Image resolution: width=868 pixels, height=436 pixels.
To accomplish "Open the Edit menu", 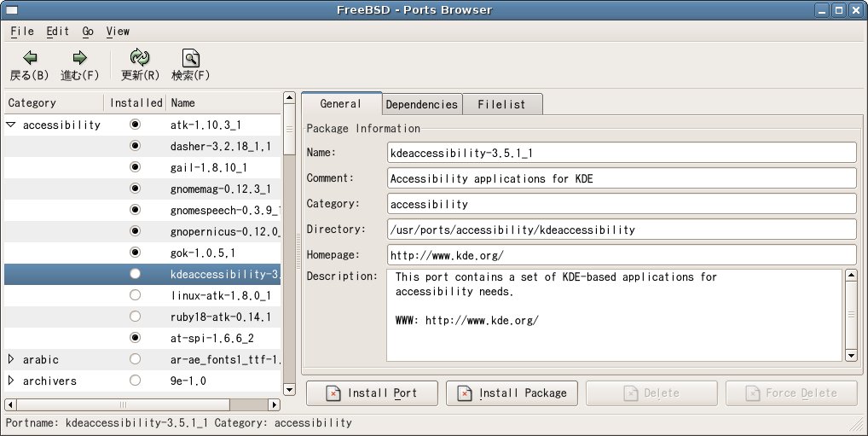I will [x=58, y=32].
